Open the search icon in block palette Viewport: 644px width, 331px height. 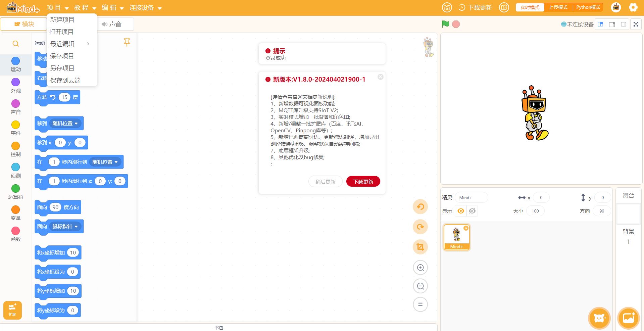click(x=16, y=44)
